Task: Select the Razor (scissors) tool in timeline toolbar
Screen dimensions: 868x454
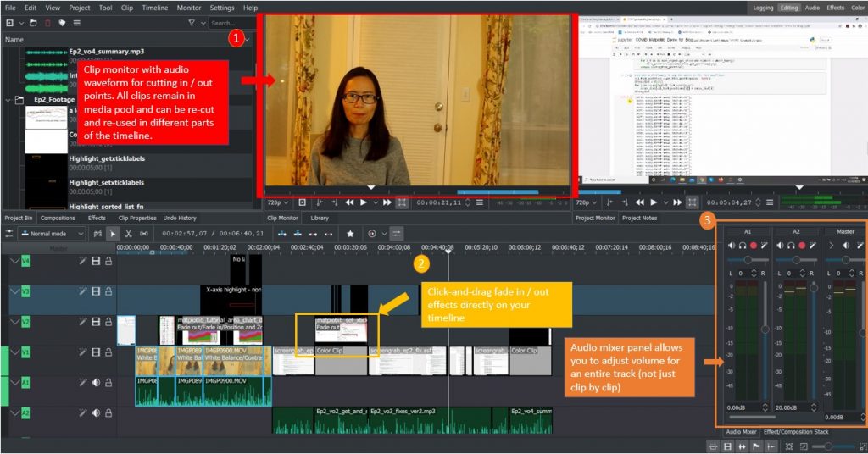Action: coord(129,233)
